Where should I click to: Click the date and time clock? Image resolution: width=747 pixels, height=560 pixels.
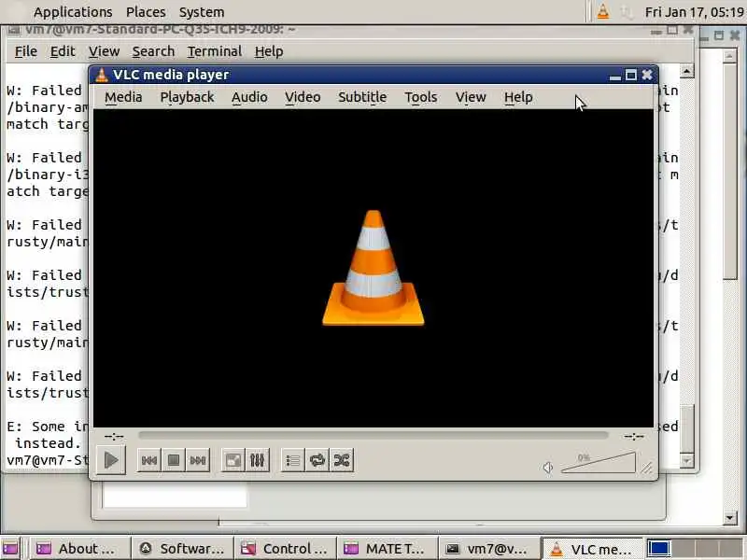pyautogui.click(x=694, y=12)
